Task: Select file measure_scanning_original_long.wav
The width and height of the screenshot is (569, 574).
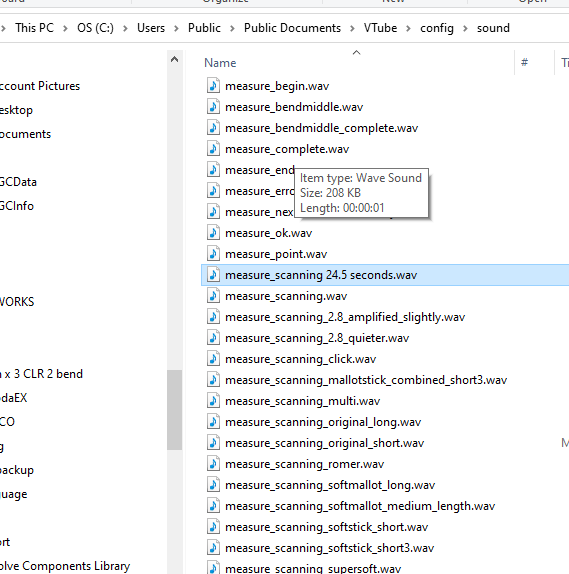Action: 323,422
